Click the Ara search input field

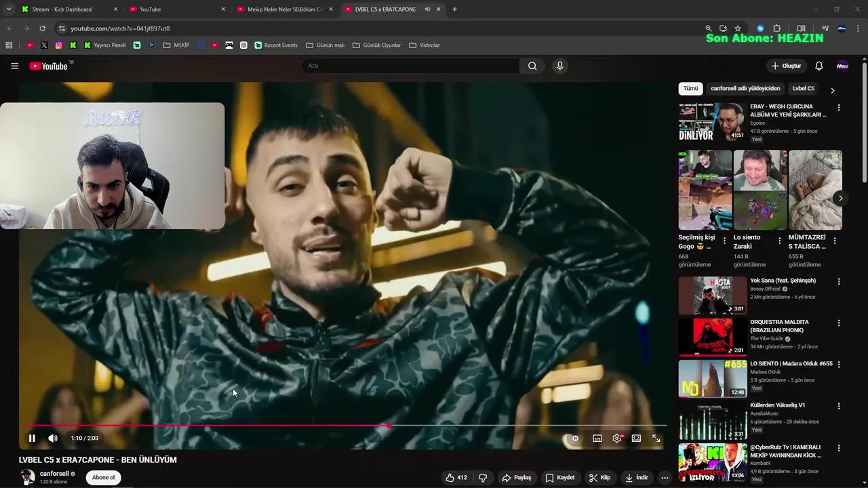click(410, 66)
